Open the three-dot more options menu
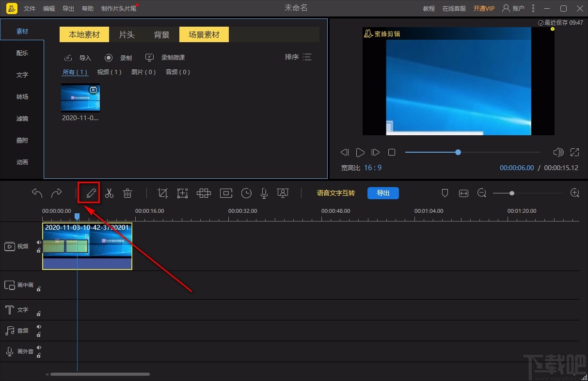The width and height of the screenshot is (588, 381). 534,8
